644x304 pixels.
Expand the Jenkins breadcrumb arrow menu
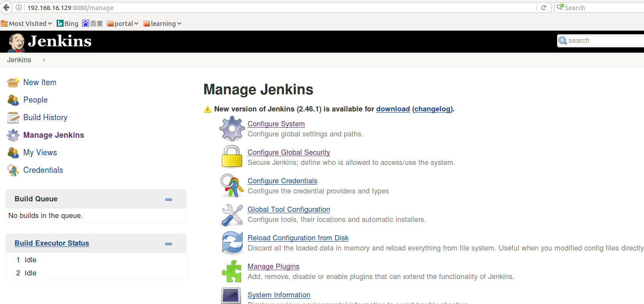(44, 60)
